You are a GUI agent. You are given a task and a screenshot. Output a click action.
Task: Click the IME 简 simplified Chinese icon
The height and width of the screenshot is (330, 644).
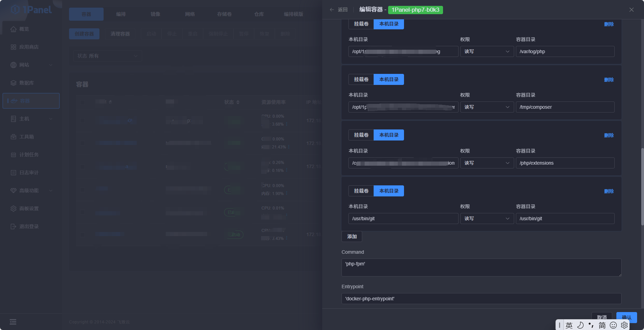[x=602, y=325]
